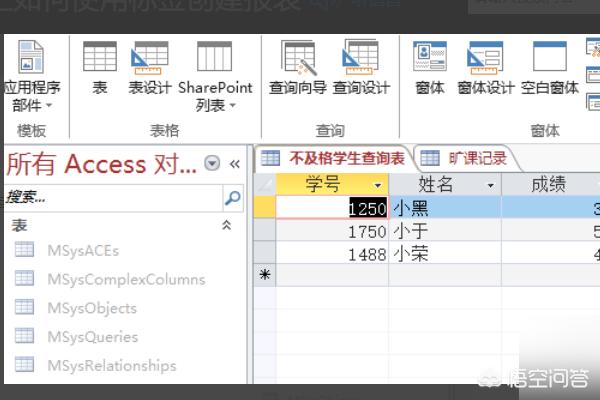
Task: Open the 所有 Access 对象 category menu
Action: click(212, 164)
